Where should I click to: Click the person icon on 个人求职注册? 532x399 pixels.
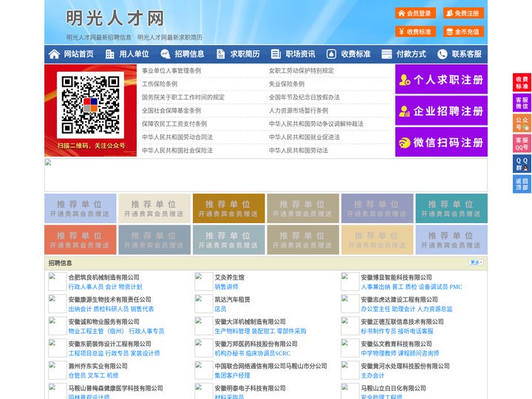(x=404, y=80)
